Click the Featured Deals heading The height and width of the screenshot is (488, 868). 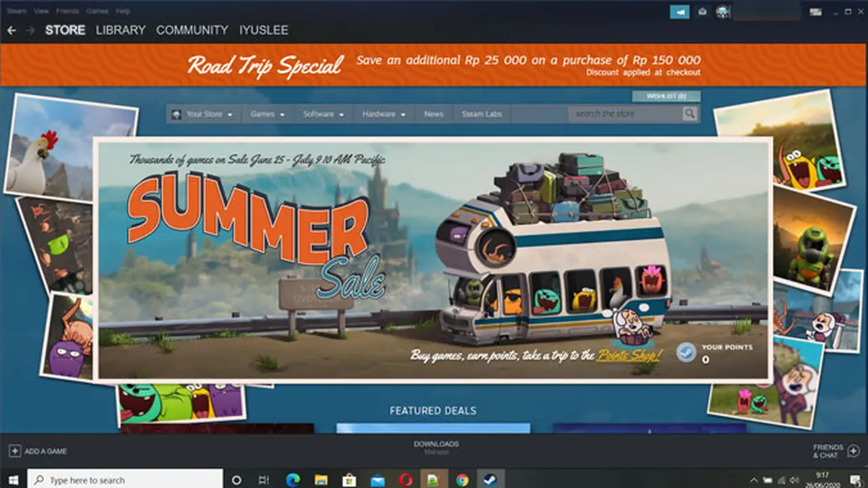(x=433, y=411)
